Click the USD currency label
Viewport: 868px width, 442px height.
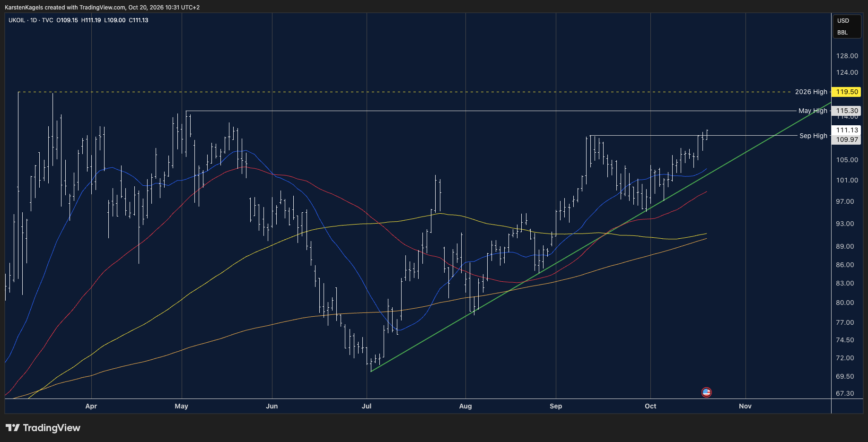(x=843, y=21)
